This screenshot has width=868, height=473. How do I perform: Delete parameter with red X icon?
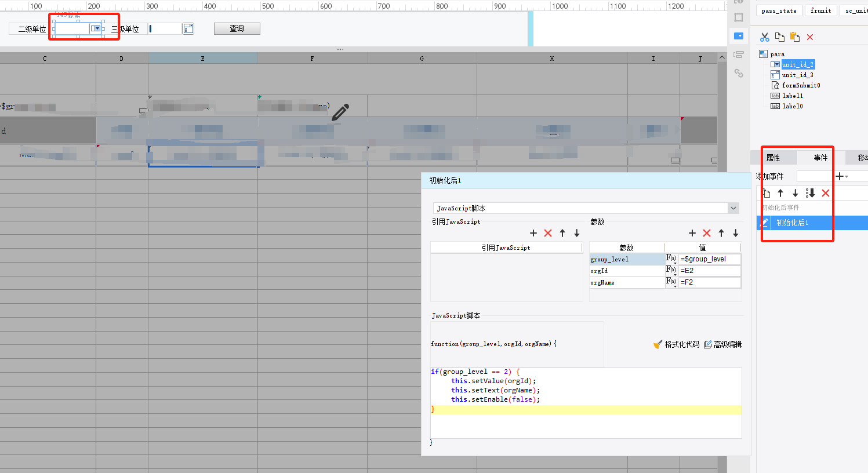(707, 233)
